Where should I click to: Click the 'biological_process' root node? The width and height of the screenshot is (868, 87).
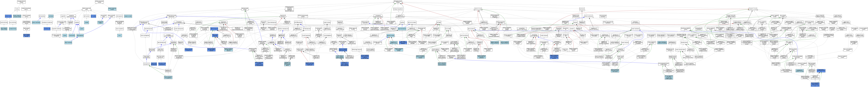point(398,2)
